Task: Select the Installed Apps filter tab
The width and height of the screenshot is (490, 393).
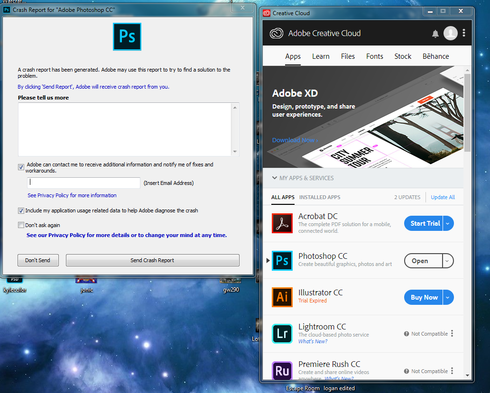Action: coord(320,197)
